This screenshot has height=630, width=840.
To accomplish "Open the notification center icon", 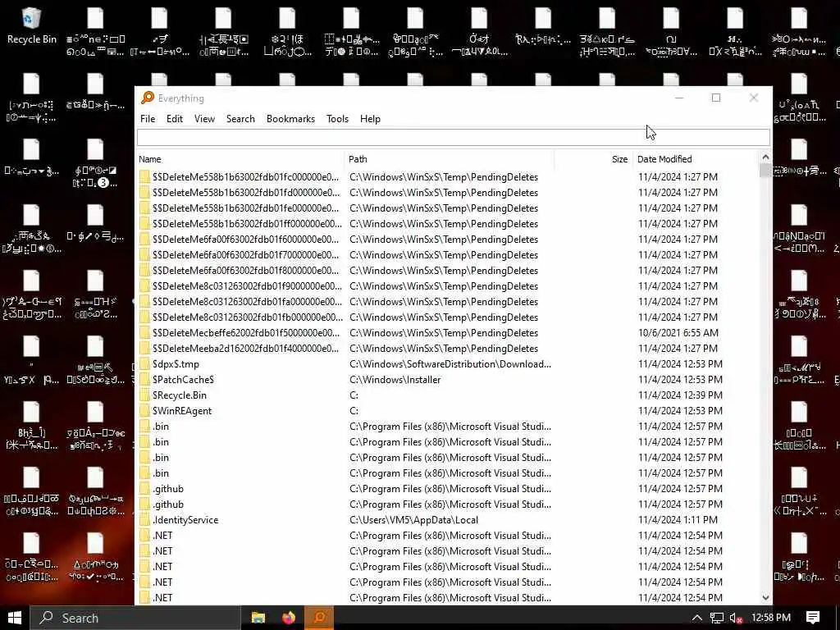I will click(813, 618).
